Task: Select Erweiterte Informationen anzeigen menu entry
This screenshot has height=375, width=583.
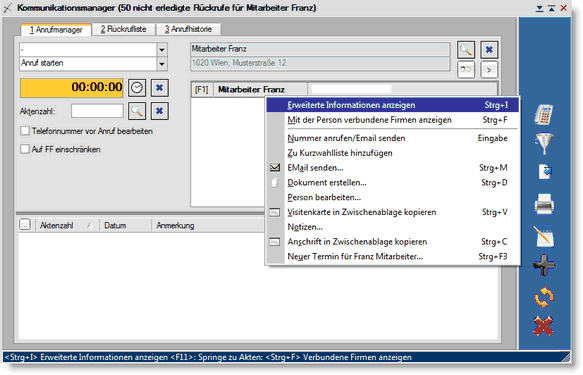Action: click(393, 105)
